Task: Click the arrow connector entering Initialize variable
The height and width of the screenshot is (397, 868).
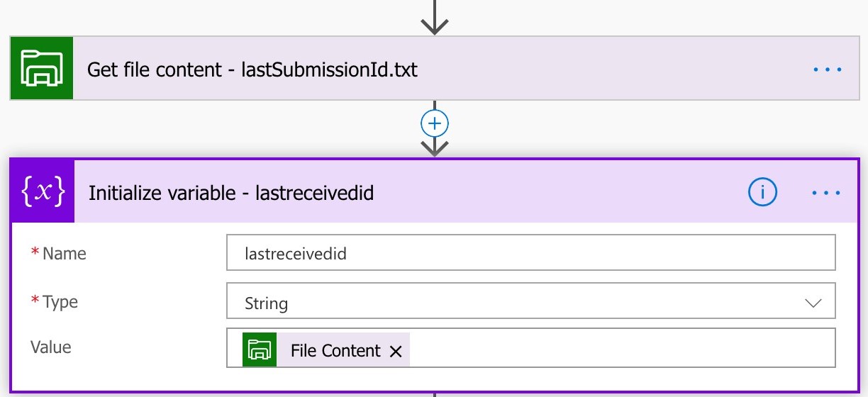Action: 435,147
